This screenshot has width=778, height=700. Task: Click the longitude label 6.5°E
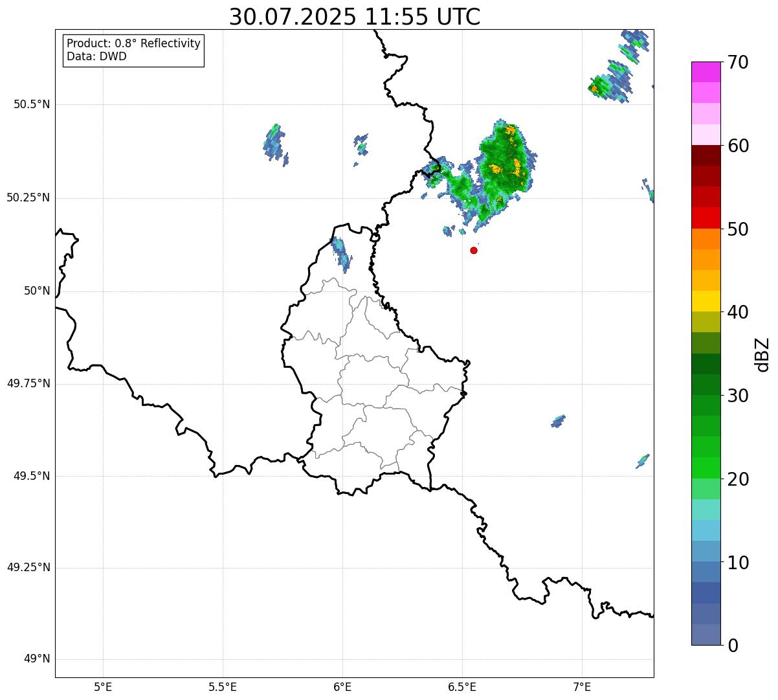tap(462, 686)
